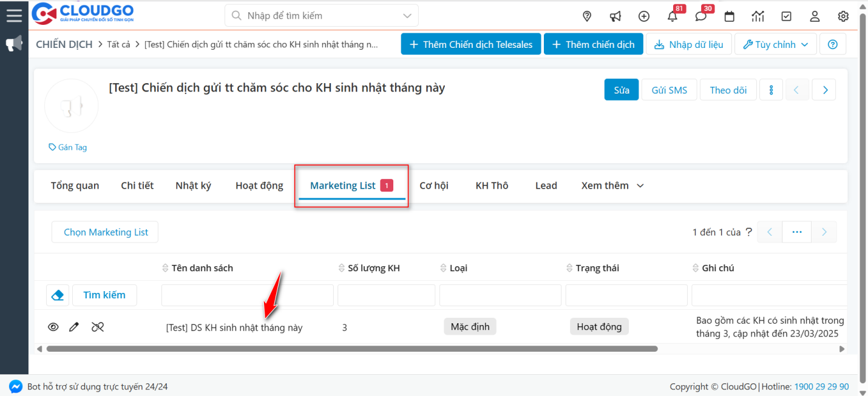
Task: Click the Chọn Marketing List button
Action: pos(106,232)
